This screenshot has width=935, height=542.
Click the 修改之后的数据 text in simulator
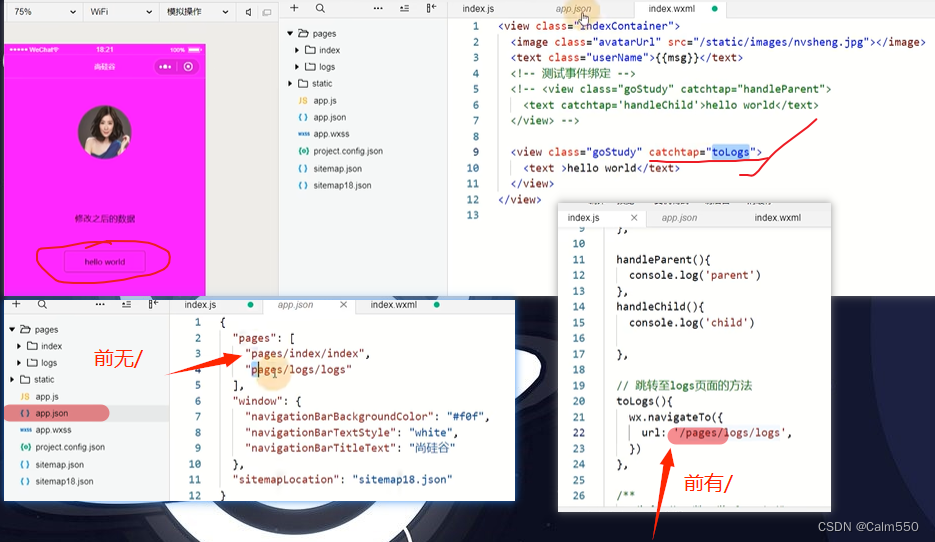pos(105,219)
